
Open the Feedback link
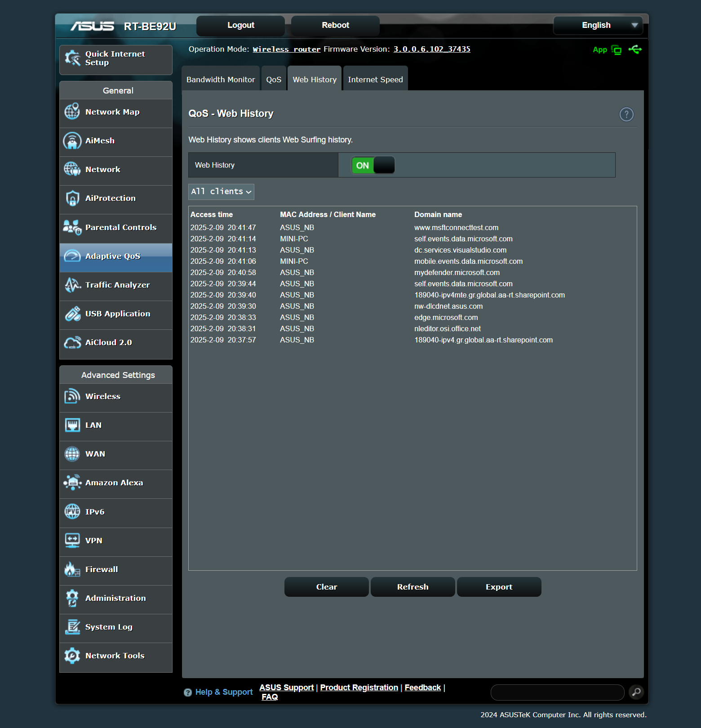click(x=423, y=688)
